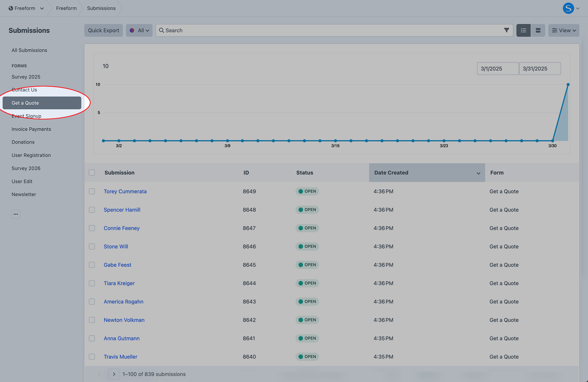Switch to list view layout
The image size is (588, 382).
pyautogui.click(x=523, y=30)
